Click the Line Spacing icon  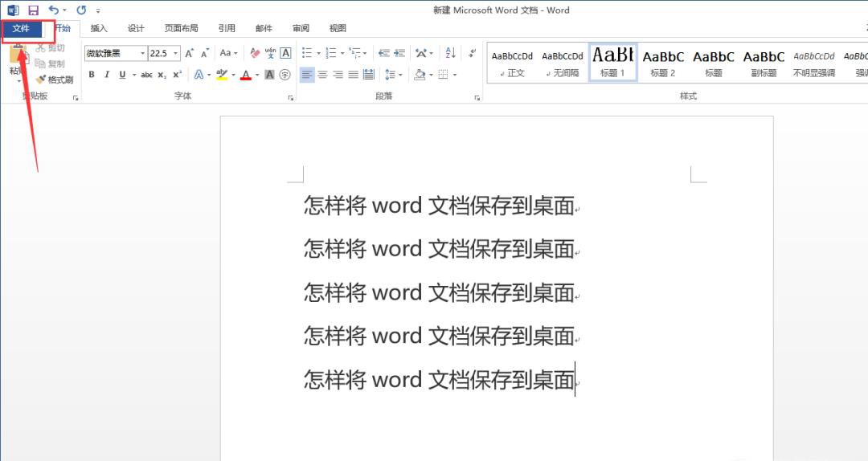(x=391, y=75)
